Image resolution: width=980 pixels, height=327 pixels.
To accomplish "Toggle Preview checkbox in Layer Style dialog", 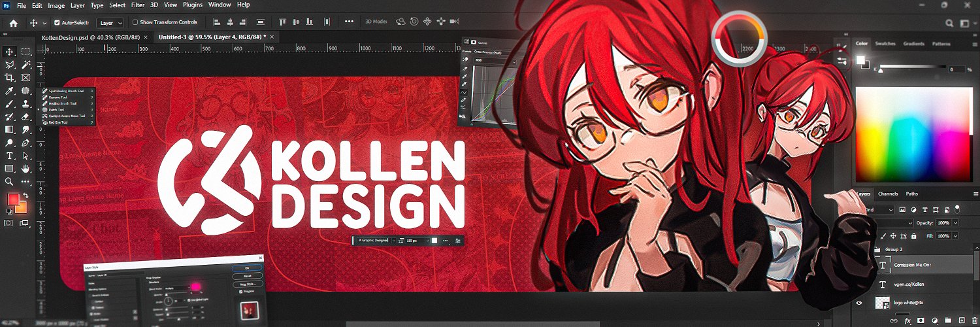I will 241,292.
